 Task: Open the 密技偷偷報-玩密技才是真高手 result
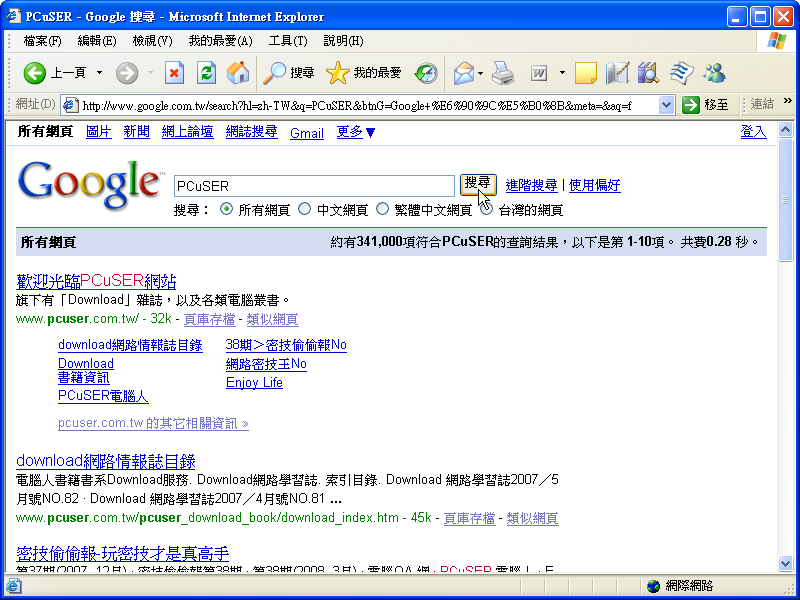click(x=122, y=554)
